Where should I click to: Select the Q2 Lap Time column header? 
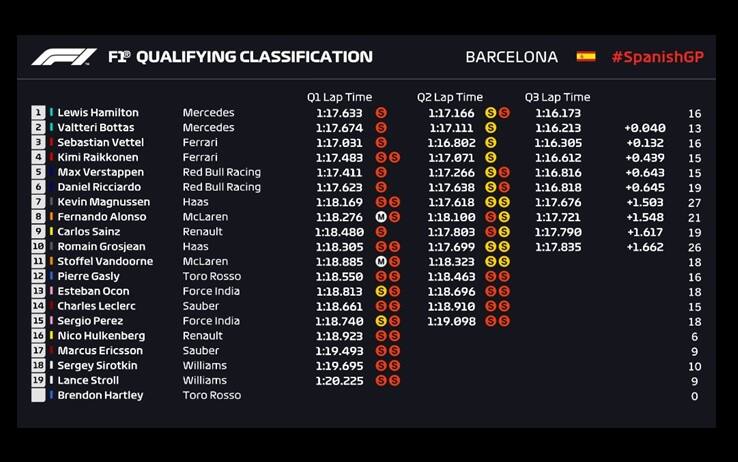point(449,97)
